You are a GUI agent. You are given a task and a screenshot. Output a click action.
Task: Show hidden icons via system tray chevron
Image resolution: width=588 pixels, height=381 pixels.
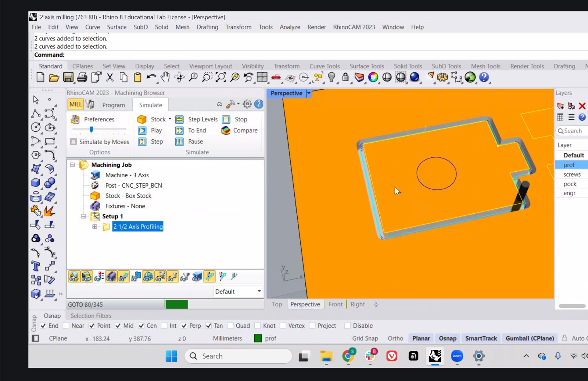526,356
